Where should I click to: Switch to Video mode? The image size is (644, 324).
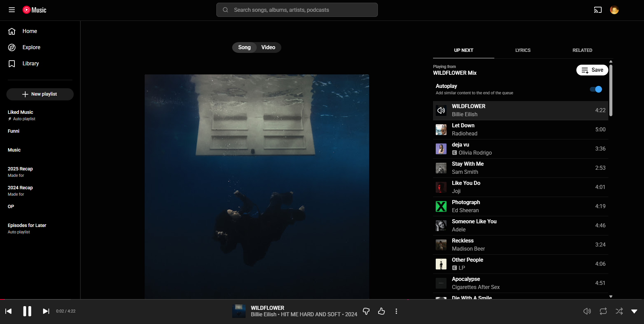coord(268,47)
